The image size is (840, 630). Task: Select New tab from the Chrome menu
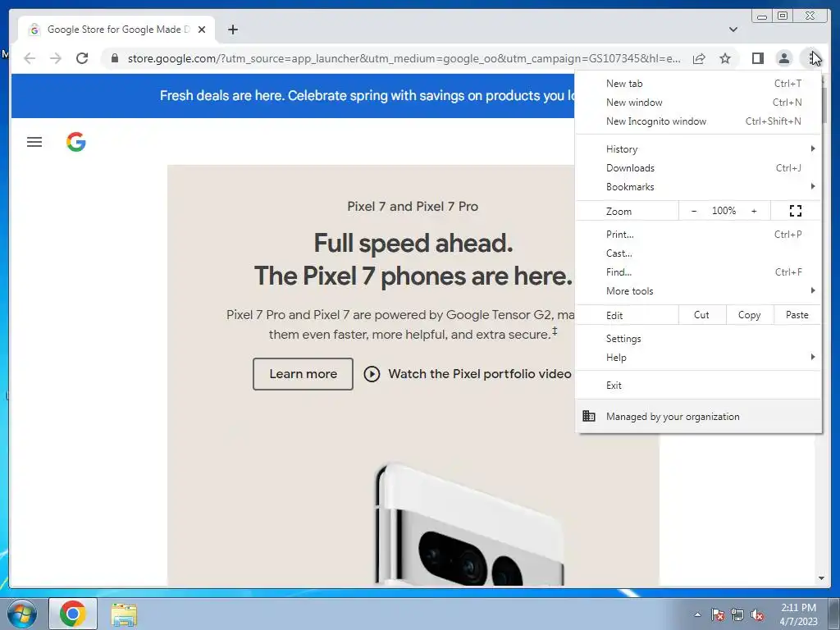coord(698,84)
